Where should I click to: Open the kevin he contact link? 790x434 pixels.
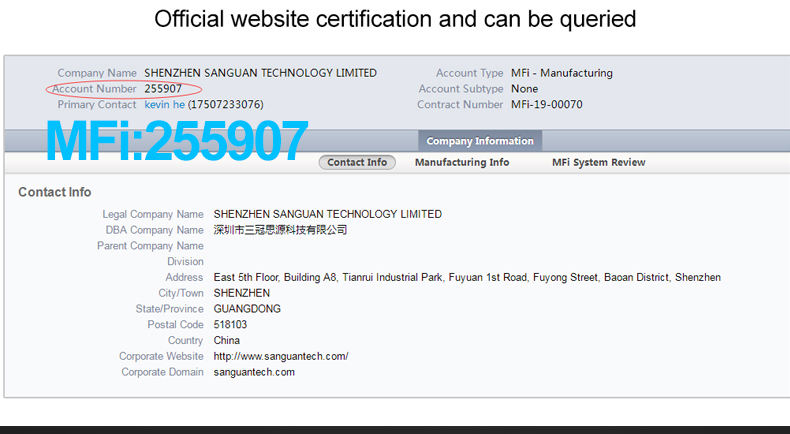click(164, 104)
